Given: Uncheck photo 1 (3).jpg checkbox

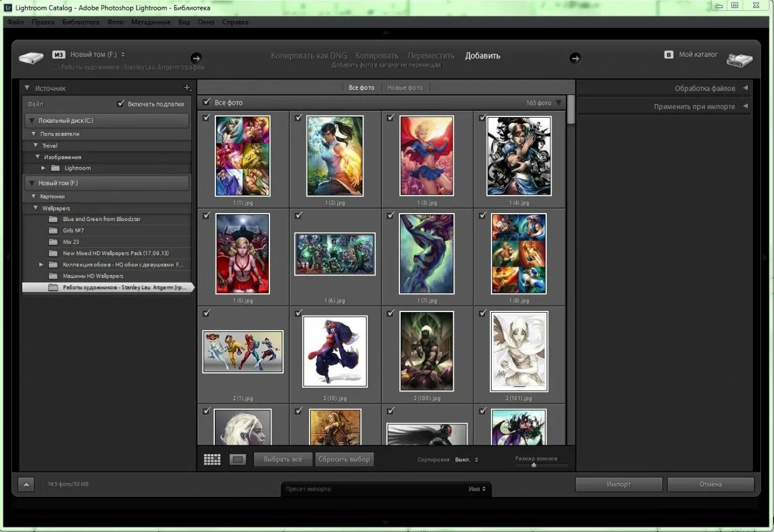Looking at the screenshot, I should coord(390,118).
